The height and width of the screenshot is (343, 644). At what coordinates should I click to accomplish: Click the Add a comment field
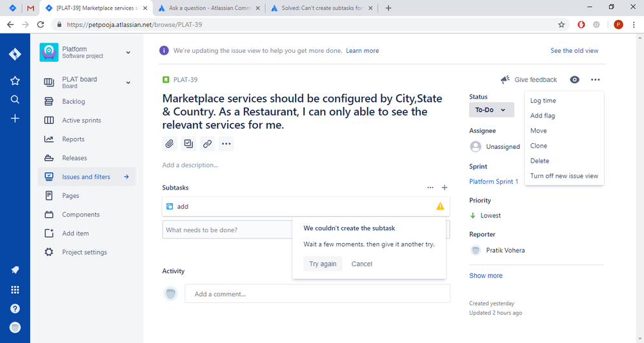point(317,294)
